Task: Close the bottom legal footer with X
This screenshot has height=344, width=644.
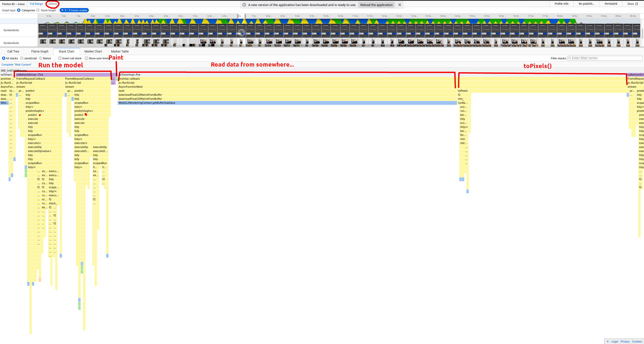Action: pos(608,341)
